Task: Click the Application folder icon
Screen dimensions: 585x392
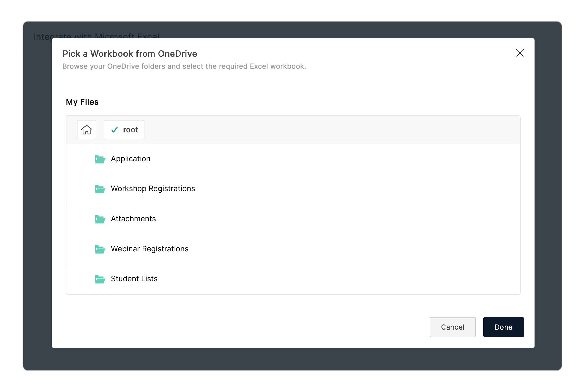Action: point(100,159)
